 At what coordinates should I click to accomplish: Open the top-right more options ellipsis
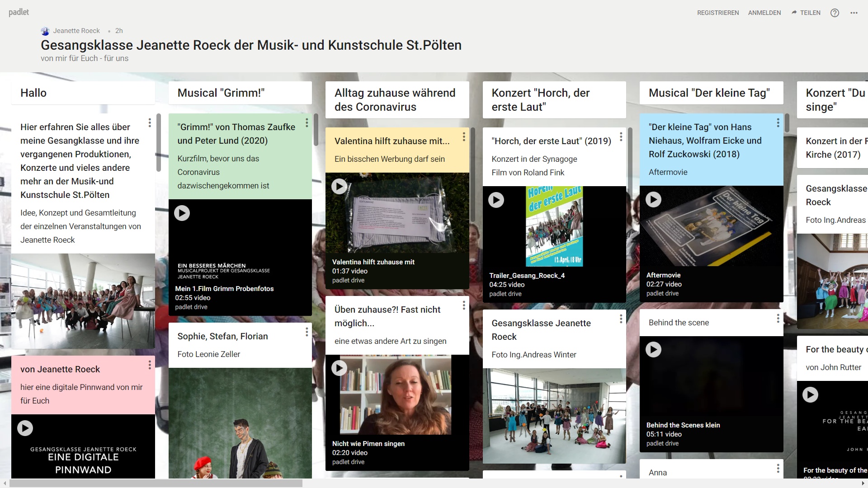coord(854,13)
